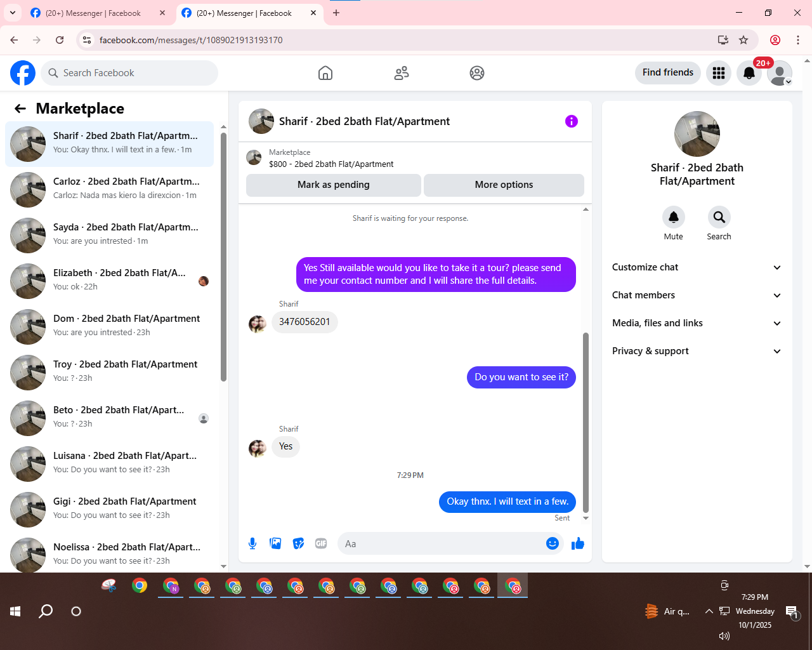Open the Gigi conversation
Screen dimensions: 812x650
coord(109,510)
